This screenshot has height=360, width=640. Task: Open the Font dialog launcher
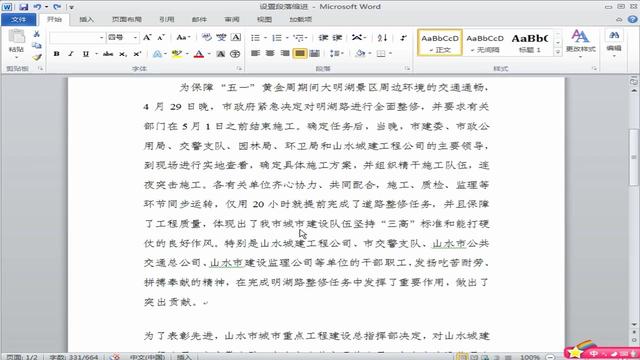coord(239,69)
